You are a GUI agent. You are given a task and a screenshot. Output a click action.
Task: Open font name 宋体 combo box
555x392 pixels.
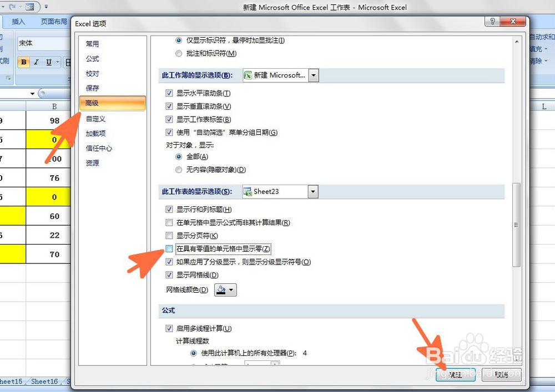pyautogui.click(x=44, y=43)
